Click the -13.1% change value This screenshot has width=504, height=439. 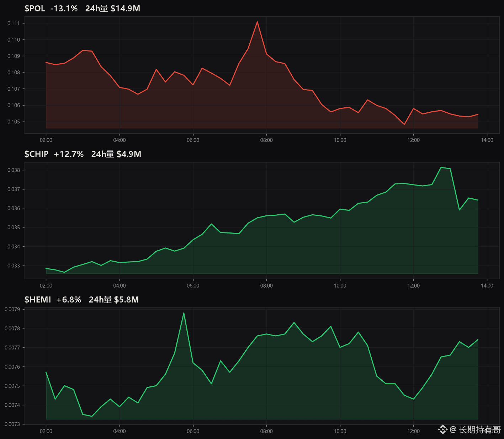(64, 9)
